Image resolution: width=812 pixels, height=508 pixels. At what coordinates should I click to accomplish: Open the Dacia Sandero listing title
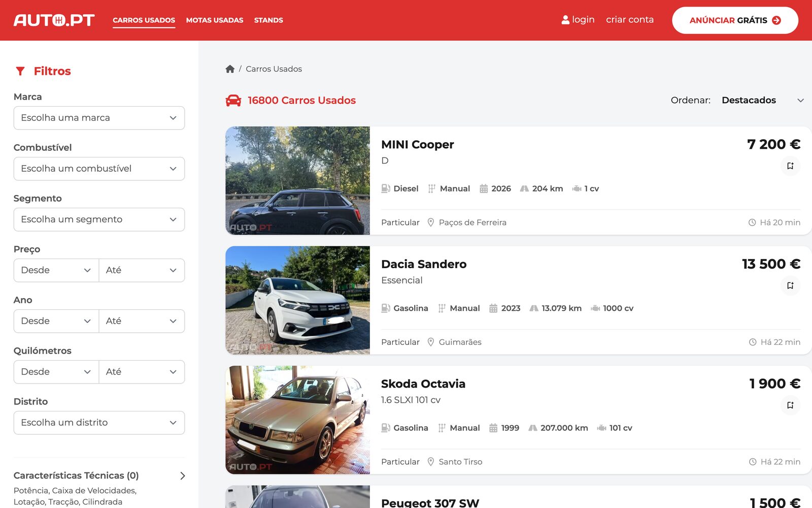click(424, 264)
